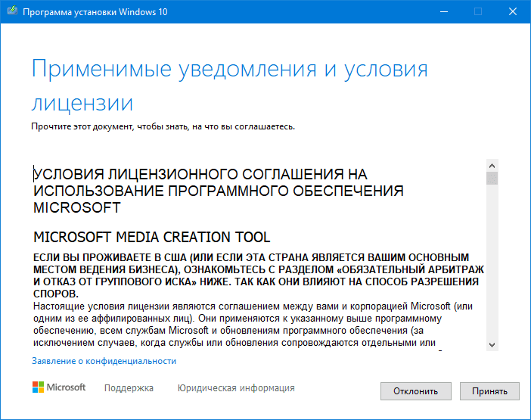This screenshot has width=531, height=420.
Task: Click the greyed-out maximize button
Action: coord(477,11)
